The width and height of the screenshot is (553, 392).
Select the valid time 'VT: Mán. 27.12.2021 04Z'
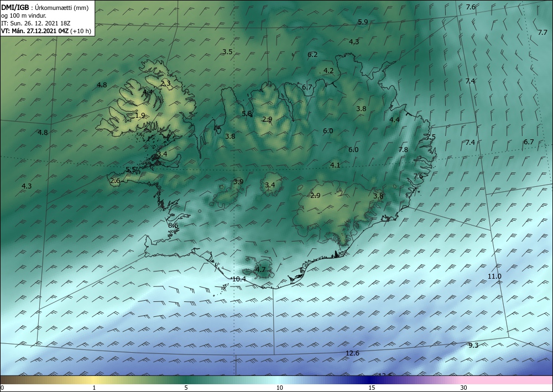pos(35,31)
